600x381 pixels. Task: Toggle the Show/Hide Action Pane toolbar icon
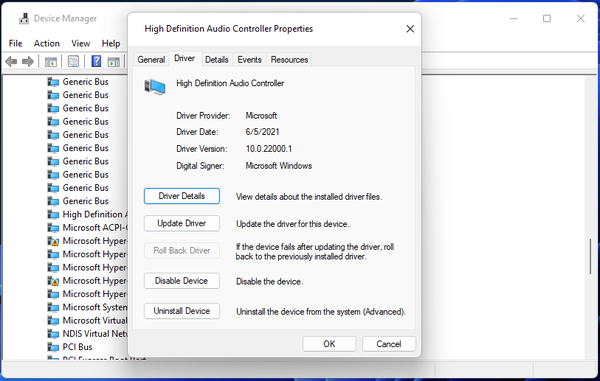(114, 61)
